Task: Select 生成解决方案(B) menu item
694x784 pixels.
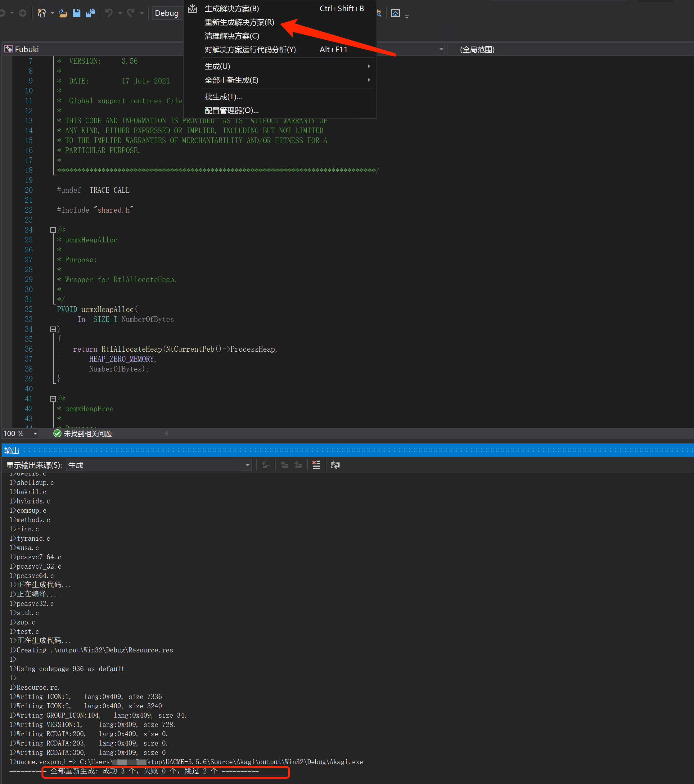Action: 280,8
